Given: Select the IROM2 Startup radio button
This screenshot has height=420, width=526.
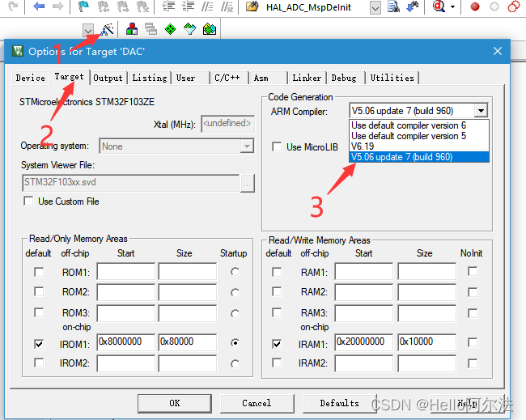Looking at the screenshot, I should pos(235,363).
